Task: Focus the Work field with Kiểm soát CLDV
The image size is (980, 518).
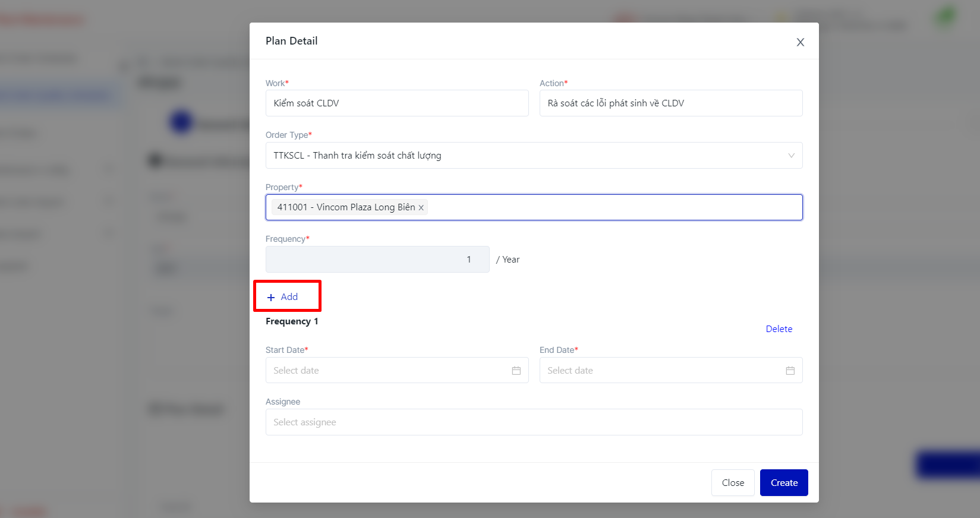Action: point(396,103)
